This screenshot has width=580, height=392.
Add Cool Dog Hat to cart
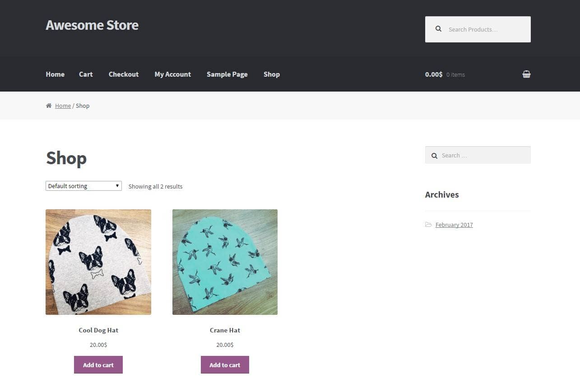pos(98,365)
